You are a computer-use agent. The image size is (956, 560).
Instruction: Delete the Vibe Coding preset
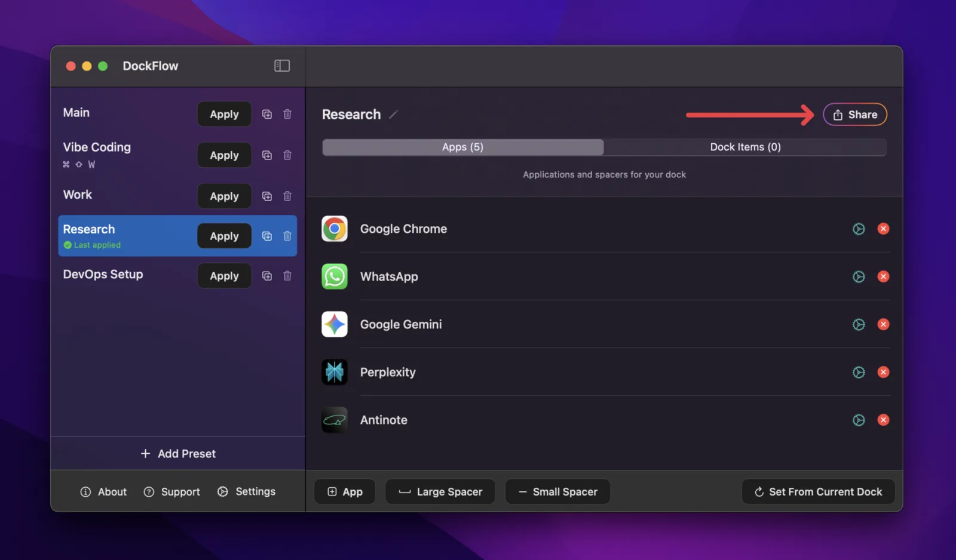(x=287, y=155)
